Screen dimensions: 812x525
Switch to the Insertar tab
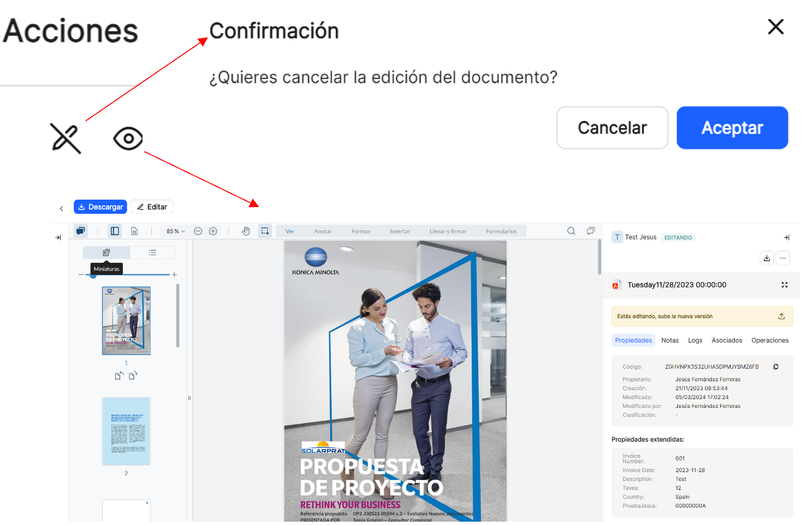(x=400, y=231)
